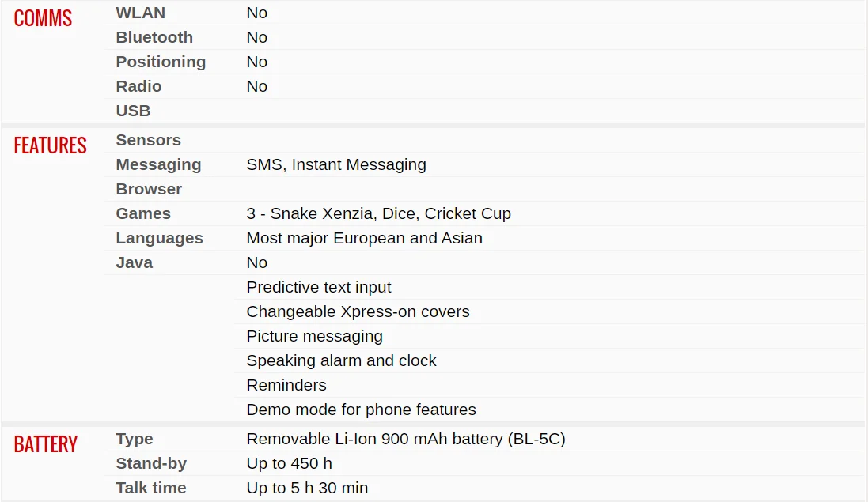868x502 pixels.
Task: Open the Messaging spec label
Action: click(x=158, y=164)
